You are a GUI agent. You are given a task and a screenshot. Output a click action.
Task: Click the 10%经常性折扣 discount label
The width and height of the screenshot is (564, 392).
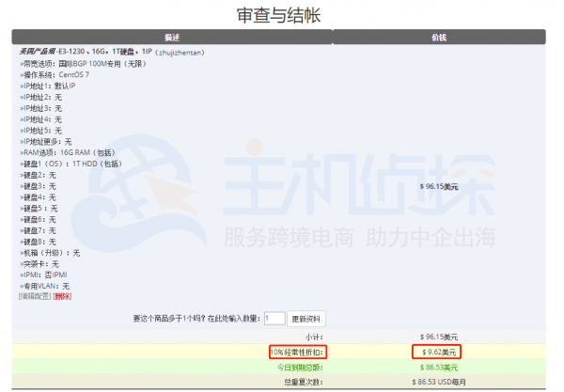(298, 353)
